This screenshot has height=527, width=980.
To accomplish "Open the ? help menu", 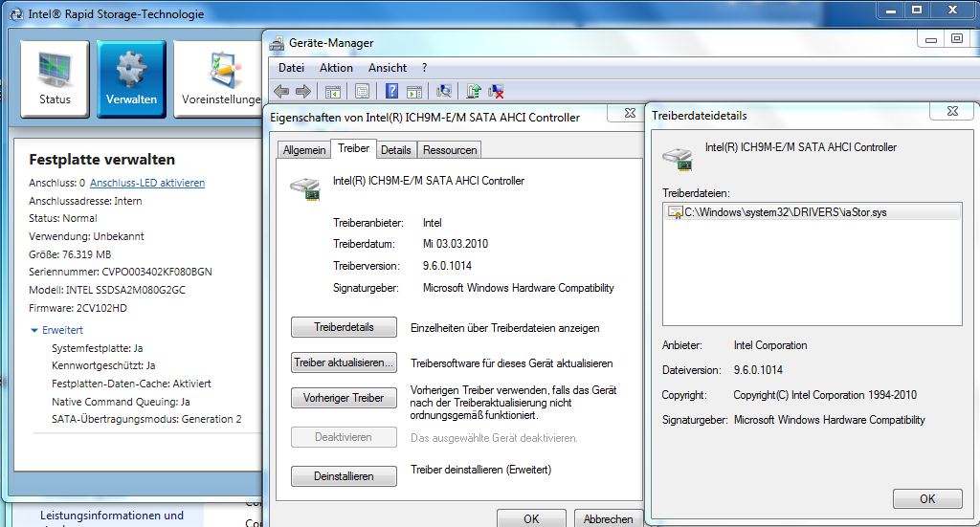I will (x=424, y=68).
